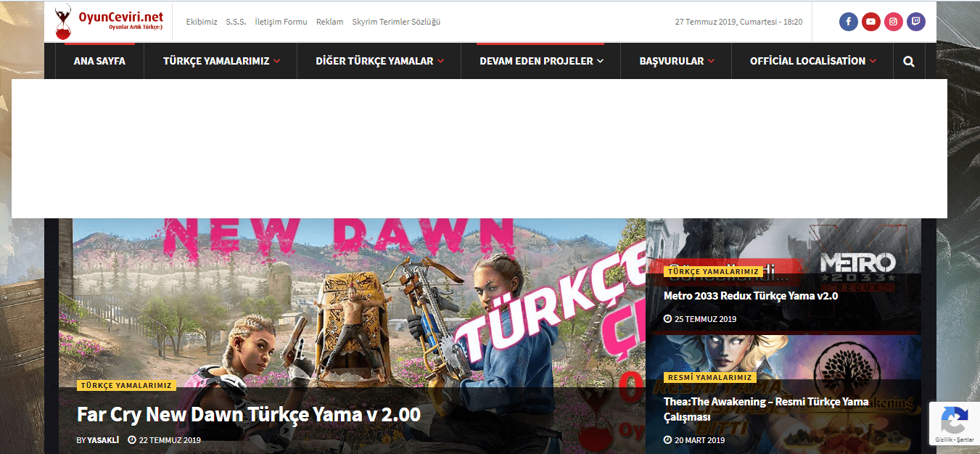980x454 pixels.
Task: Expand TÜRKÇE YAMALARIMIZ dropdown chevron
Action: pyautogui.click(x=277, y=62)
